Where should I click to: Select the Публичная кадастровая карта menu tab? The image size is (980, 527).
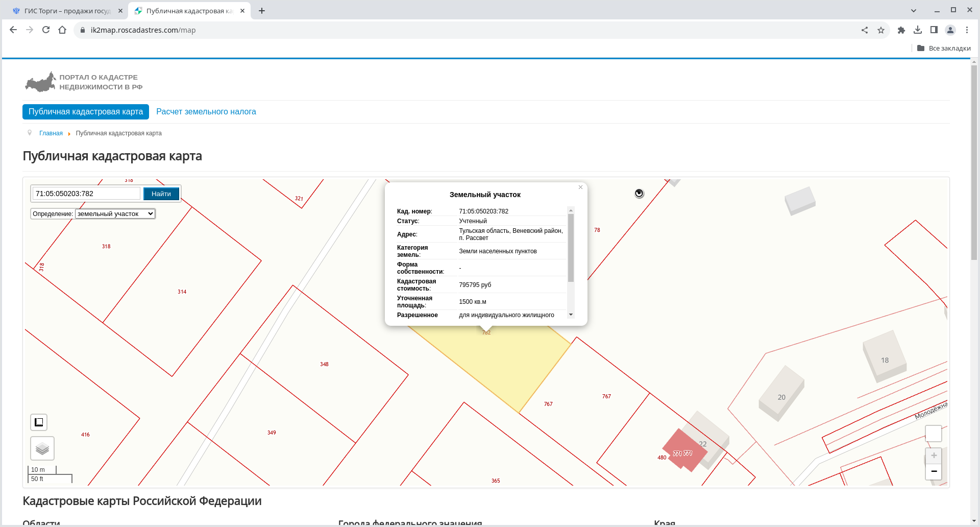pyautogui.click(x=86, y=112)
